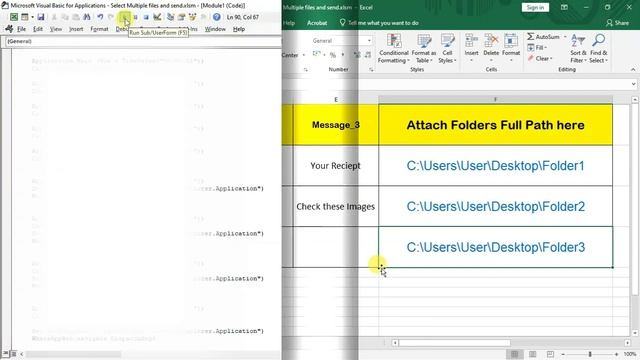The image size is (640, 360).
Task: Switch to Page Break Preview in status bar
Action: 550,354
